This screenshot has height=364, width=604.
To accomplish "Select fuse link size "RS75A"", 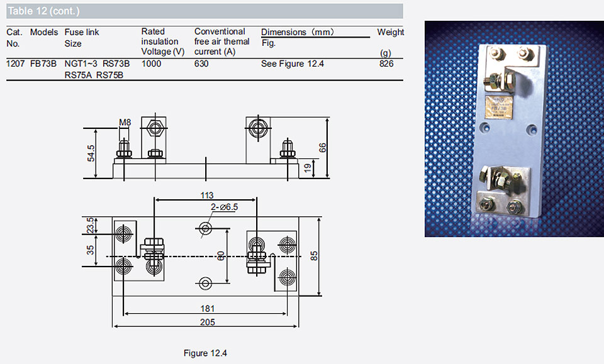I will coord(78,75).
